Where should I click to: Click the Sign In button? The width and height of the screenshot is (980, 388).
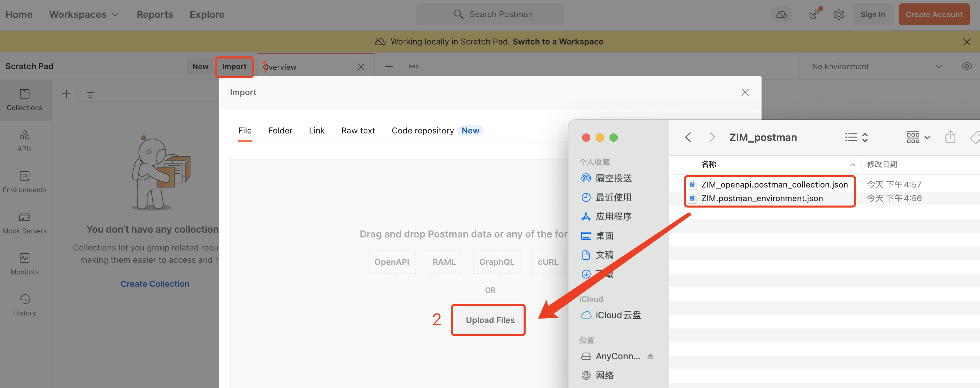[x=872, y=14]
